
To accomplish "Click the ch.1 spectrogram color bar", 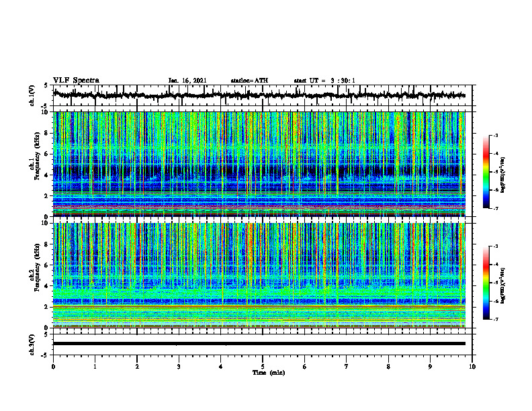I will tap(486, 172).
